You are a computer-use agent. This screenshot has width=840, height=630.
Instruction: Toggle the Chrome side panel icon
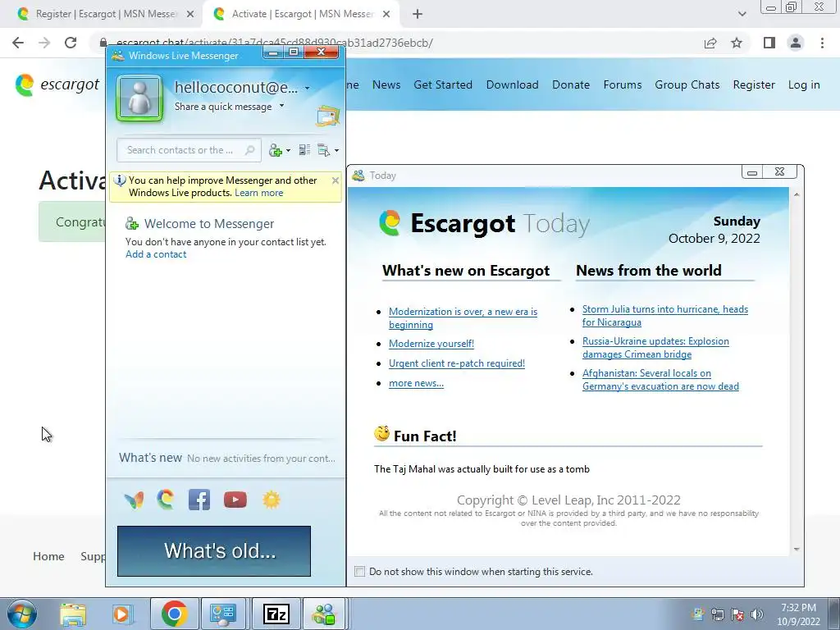tap(769, 43)
